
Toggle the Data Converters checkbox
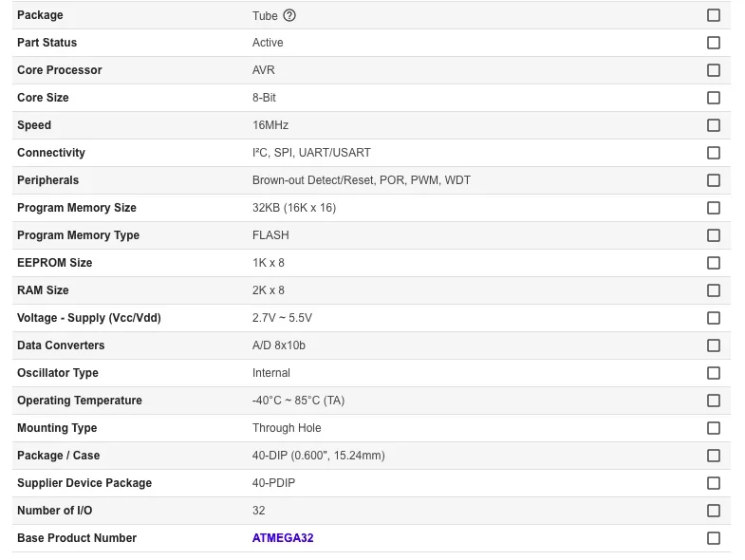714,345
